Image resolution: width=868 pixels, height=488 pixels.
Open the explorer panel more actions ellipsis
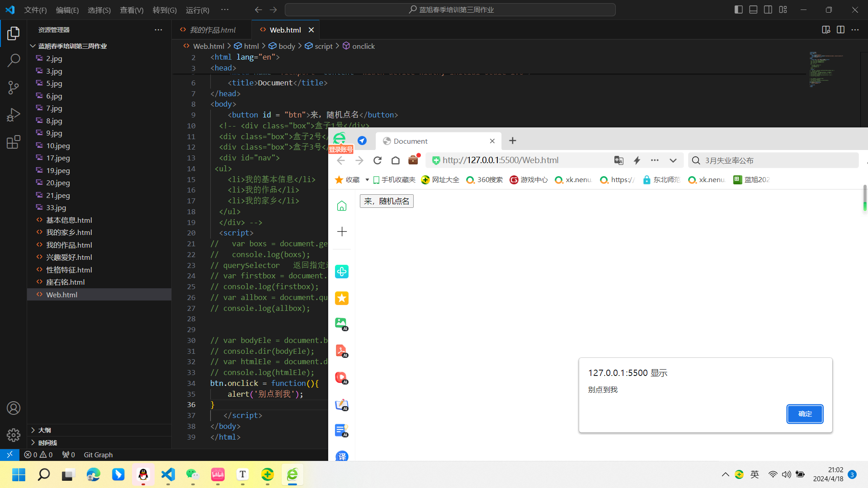point(158,30)
